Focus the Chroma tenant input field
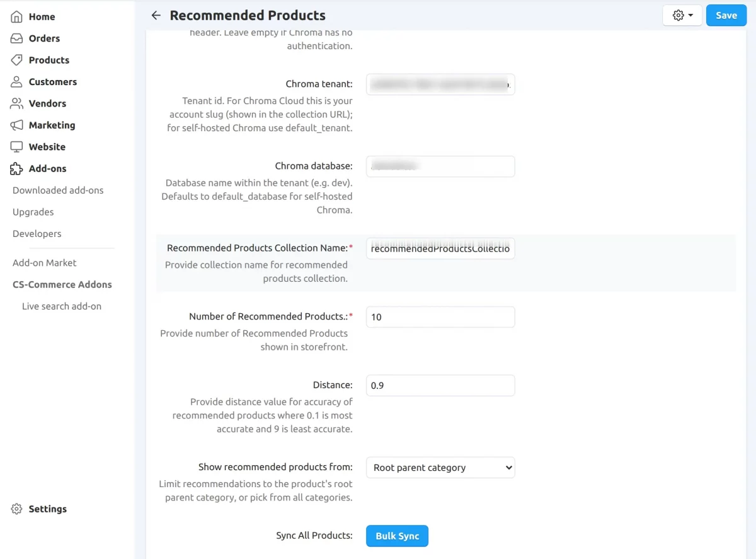 click(440, 84)
